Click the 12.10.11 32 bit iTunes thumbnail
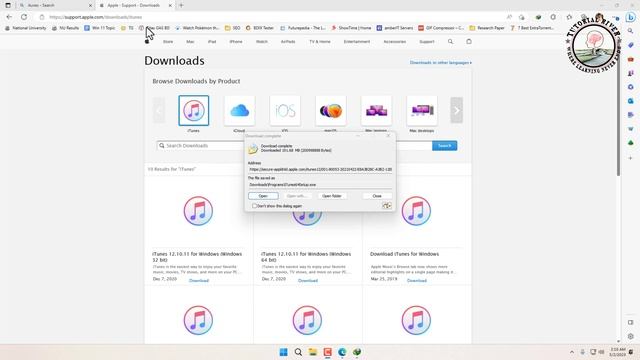Screen dimensions: 640x360 click(x=198, y=211)
